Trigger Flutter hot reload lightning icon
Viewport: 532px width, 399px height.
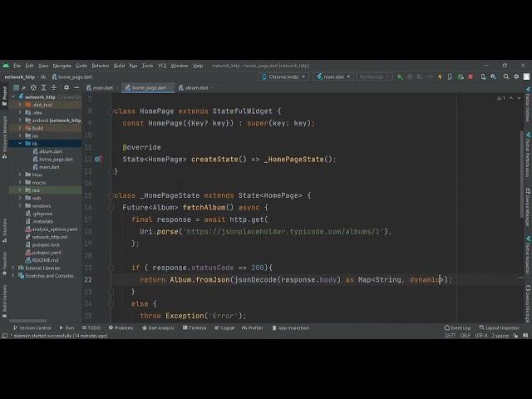click(x=440, y=77)
